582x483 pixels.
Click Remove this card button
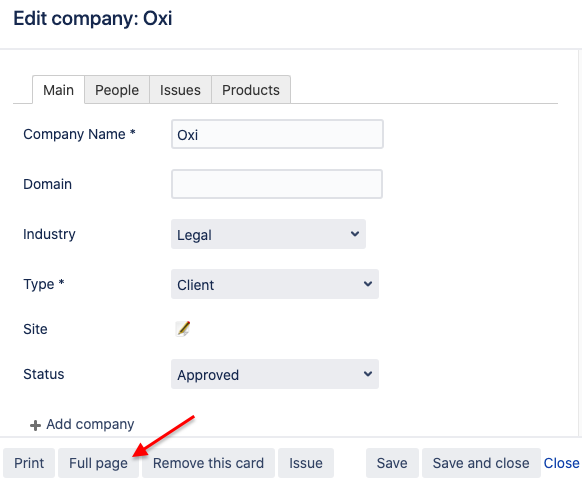click(x=208, y=463)
